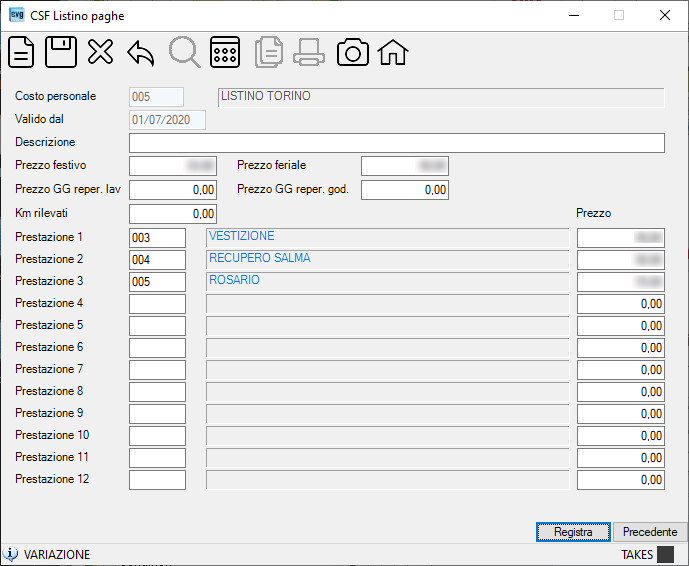The width and height of the screenshot is (689, 566).
Task: Click the Prestazione 12 price field
Action: pos(620,479)
